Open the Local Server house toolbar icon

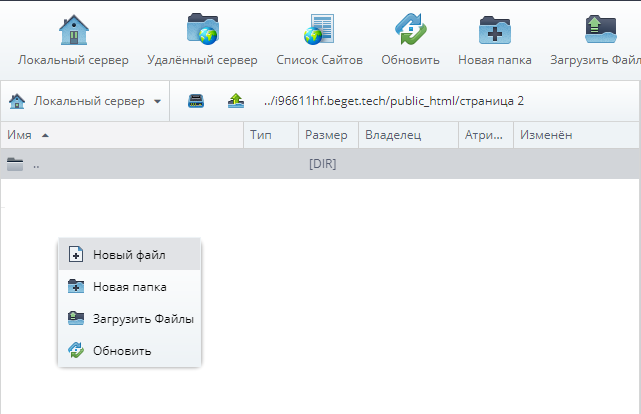coord(74,30)
